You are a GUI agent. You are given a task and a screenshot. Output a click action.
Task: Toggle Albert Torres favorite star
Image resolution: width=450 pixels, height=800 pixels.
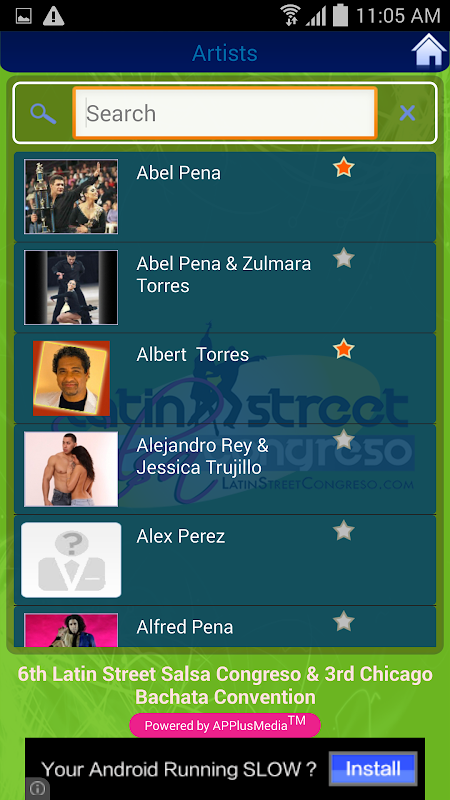tap(344, 349)
